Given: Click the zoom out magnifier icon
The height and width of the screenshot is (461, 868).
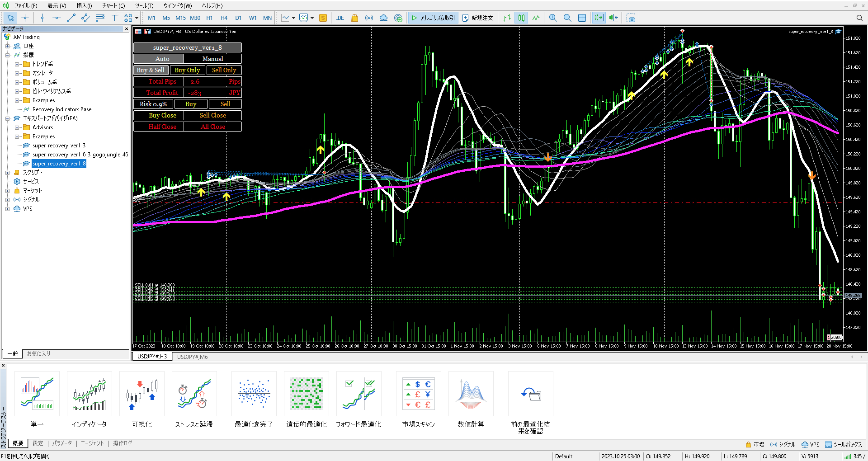Looking at the screenshot, I should pyautogui.click(x=567, y=18).
